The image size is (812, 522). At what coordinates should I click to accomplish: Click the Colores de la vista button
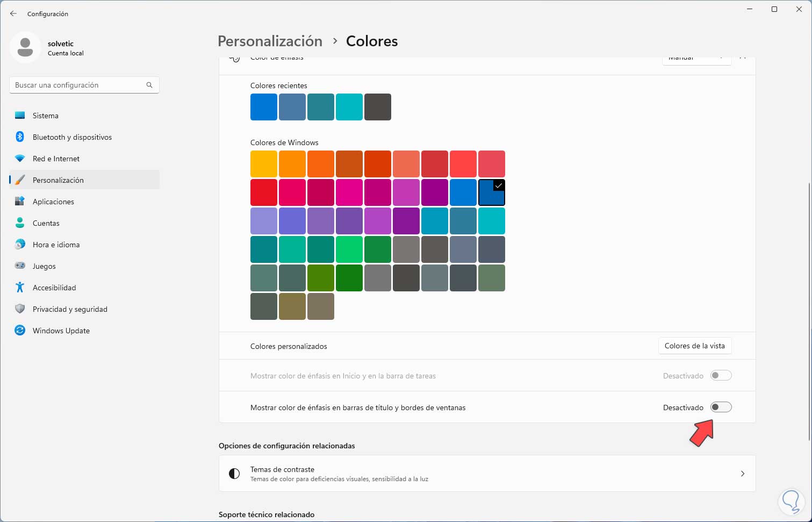pyautogui.click(x=694, y=346)
